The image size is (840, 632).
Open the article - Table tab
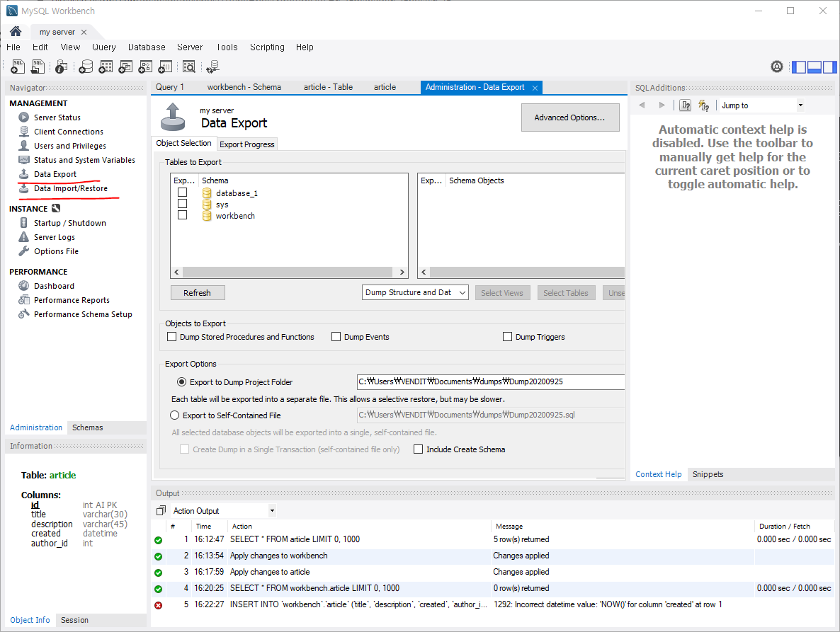click(328, 87)
